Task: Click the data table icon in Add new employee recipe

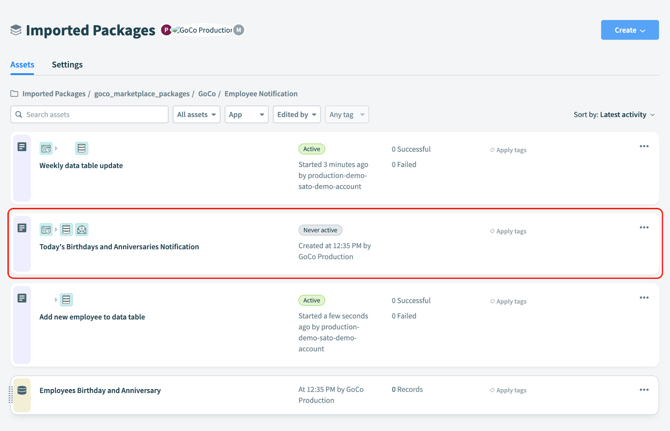Action: 66,300
